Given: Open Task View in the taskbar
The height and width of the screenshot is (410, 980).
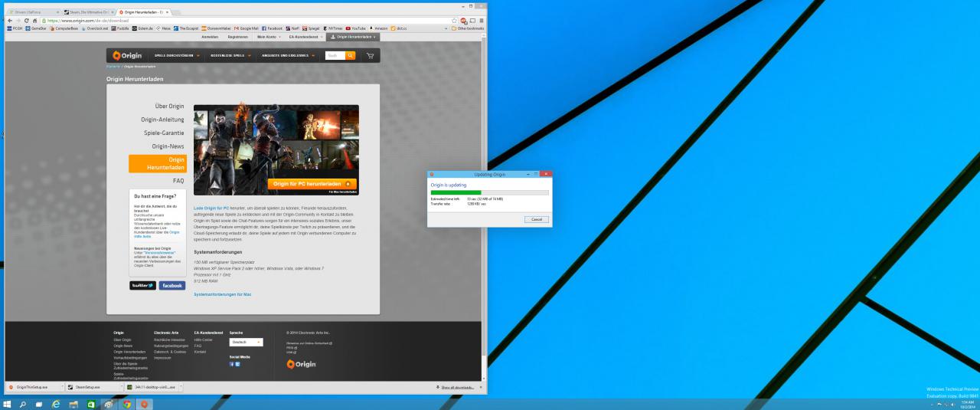Looking at the screenshot, I should [41, 404].
